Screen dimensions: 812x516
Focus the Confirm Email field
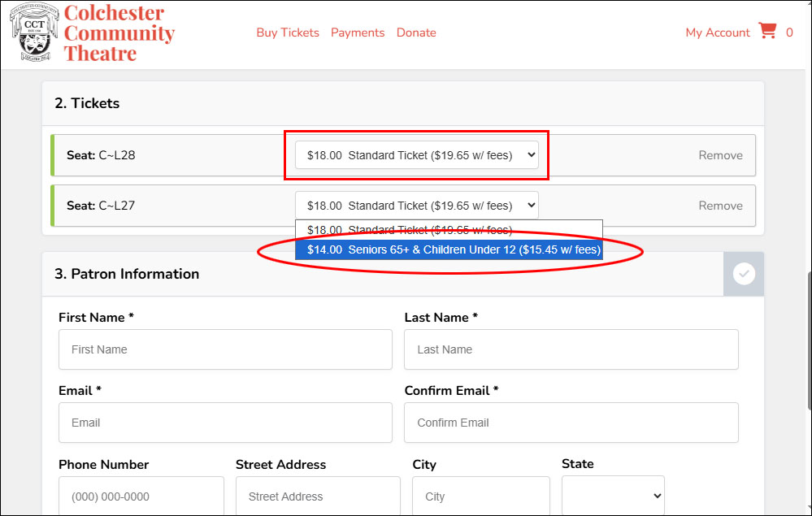tap(571, 423)
